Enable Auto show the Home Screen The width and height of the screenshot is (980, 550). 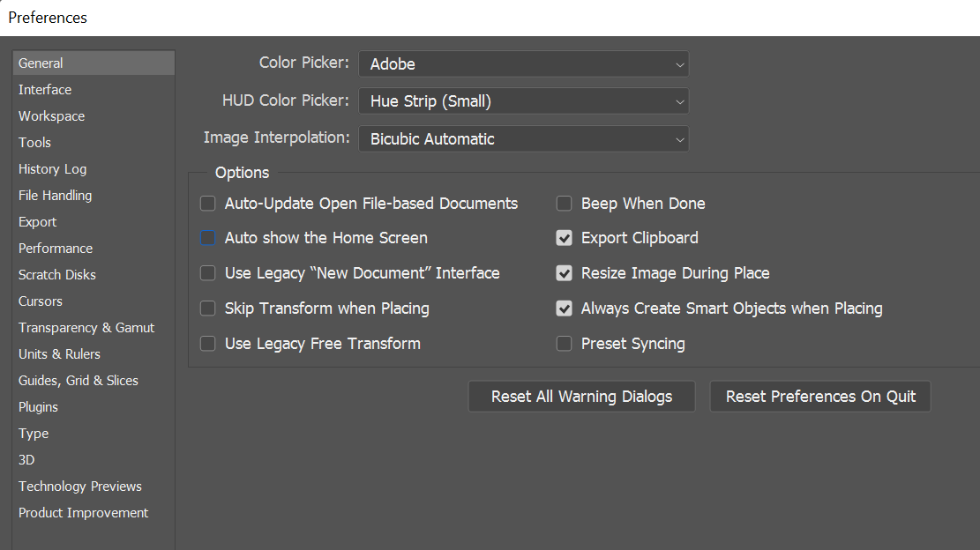[207, 238]
